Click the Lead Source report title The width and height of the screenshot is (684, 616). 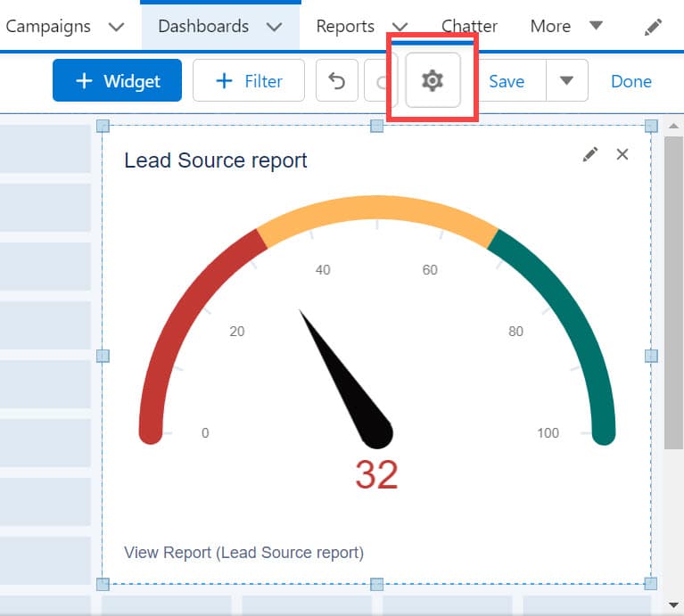[216, 160]
